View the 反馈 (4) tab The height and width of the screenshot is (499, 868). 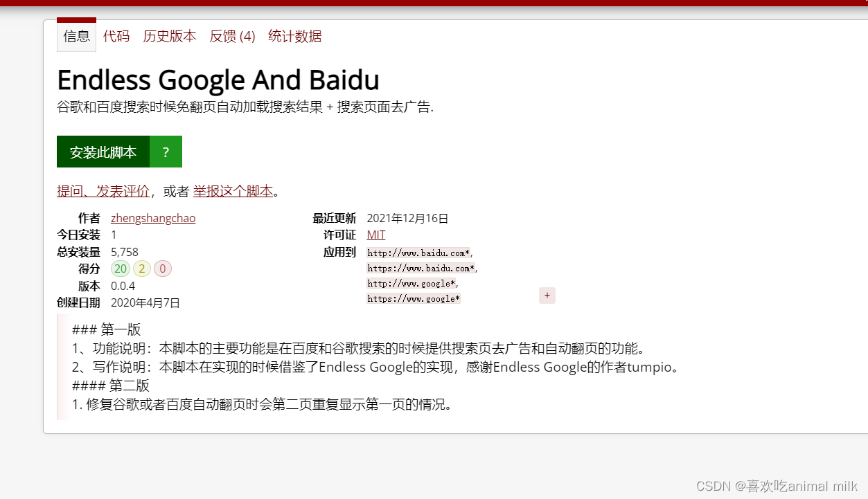point(232,36)
